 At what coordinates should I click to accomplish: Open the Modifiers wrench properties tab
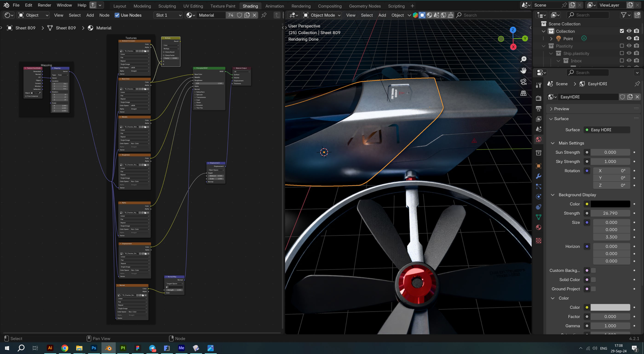[538, 176]
